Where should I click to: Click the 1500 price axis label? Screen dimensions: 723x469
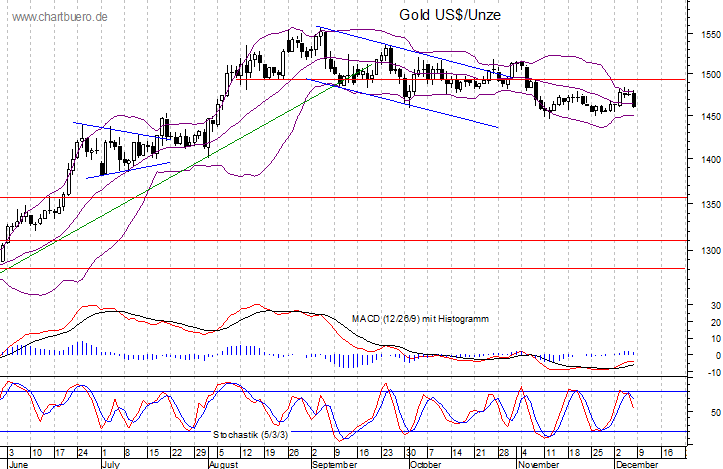pyautogui.click(x=711, y=74)
